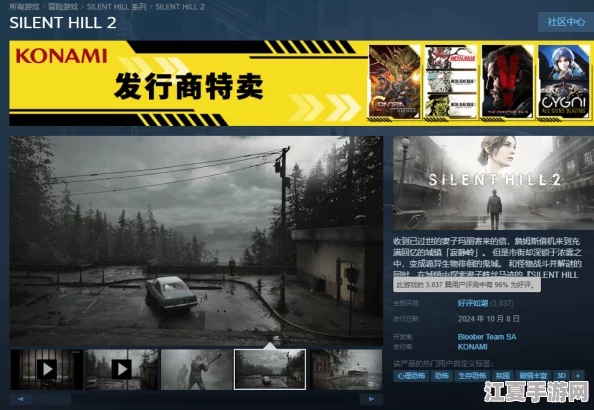This screenshot has width=594, height=410.
Task: Open the 社区中心 community hub button
Action: [x=566, y=22]
